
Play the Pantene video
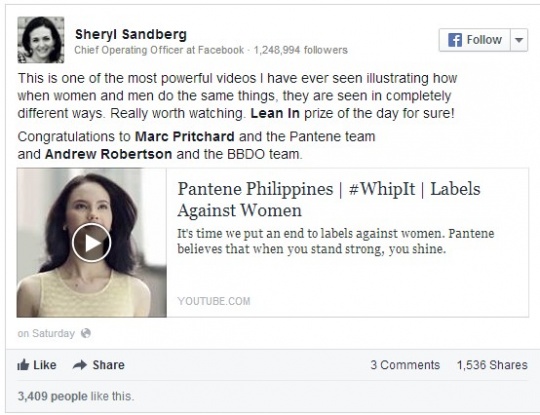click(91, 242)
